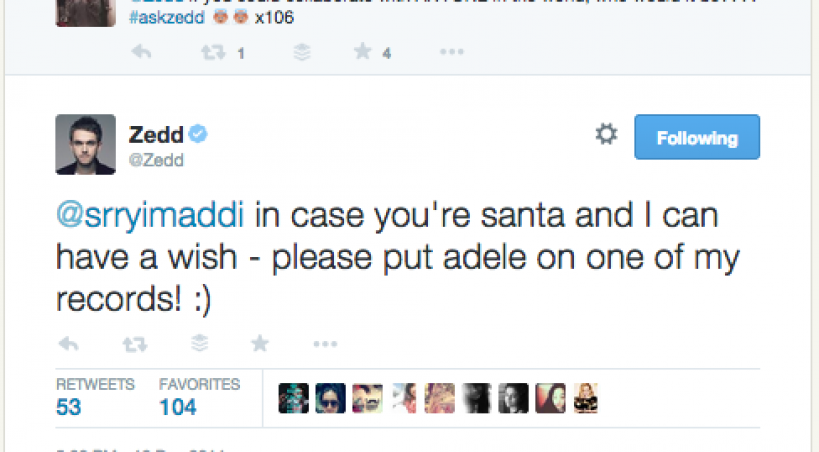Retweet the top #askzedd tweet
This screenshot has width=819, height=452.
tap(213, 53)
